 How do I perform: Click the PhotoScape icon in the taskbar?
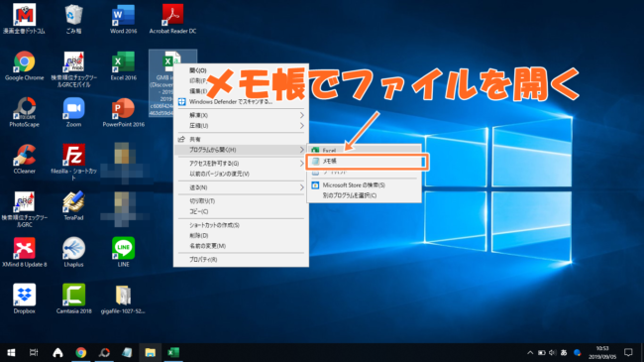click(x=104, y=352)
